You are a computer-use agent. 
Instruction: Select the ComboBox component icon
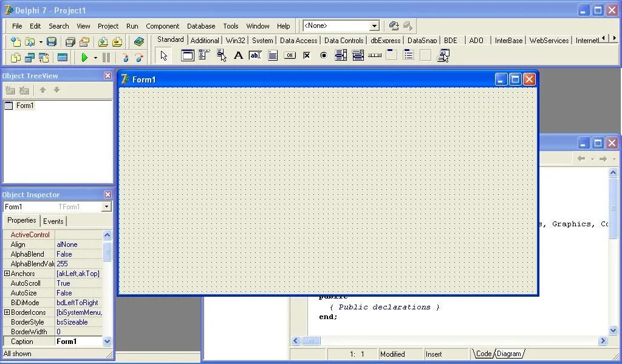(x=358, y=55)
